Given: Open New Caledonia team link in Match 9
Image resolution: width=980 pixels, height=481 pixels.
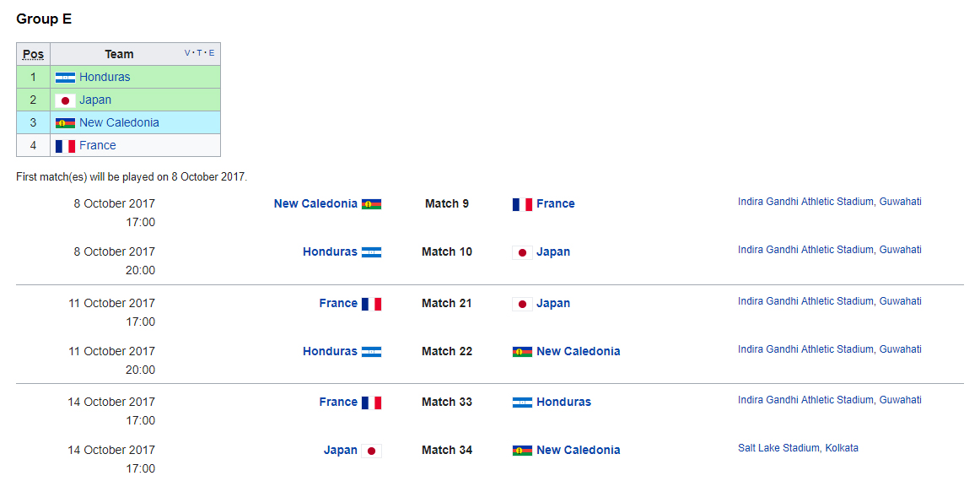Looking at the screenshot, I should tap(315, 203).
